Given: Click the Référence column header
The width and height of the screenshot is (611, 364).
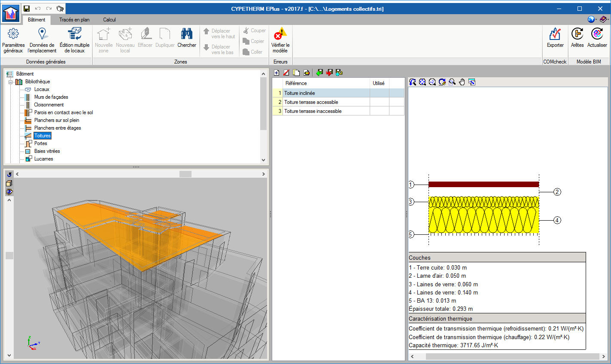Looking at the screenshot, I should pyautogui.click(x=326, y=83).
